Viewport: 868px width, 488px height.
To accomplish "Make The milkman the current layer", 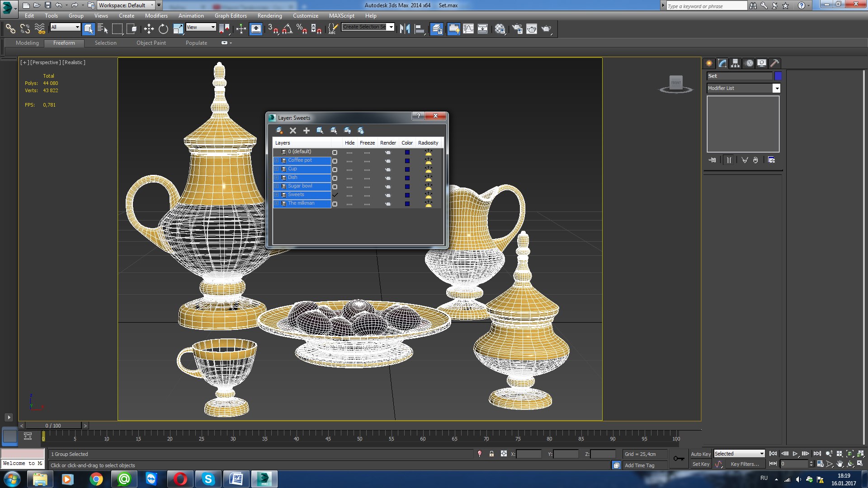I will pos(335,204).
